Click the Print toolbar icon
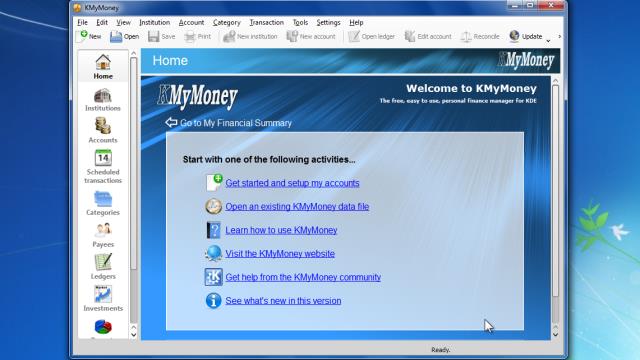The height and width of the screenshot is (360, 640). (189, 36)
